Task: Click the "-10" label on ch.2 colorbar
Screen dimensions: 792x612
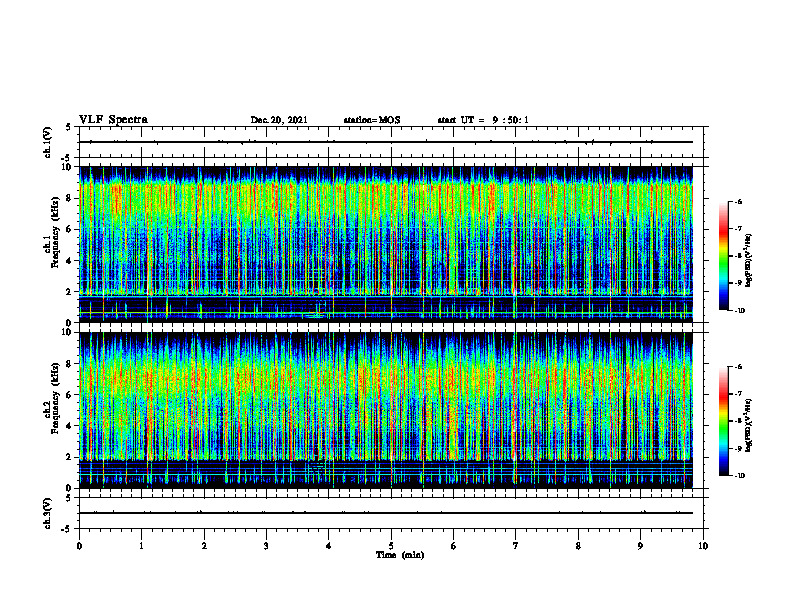Action: [x=739, y=476]
